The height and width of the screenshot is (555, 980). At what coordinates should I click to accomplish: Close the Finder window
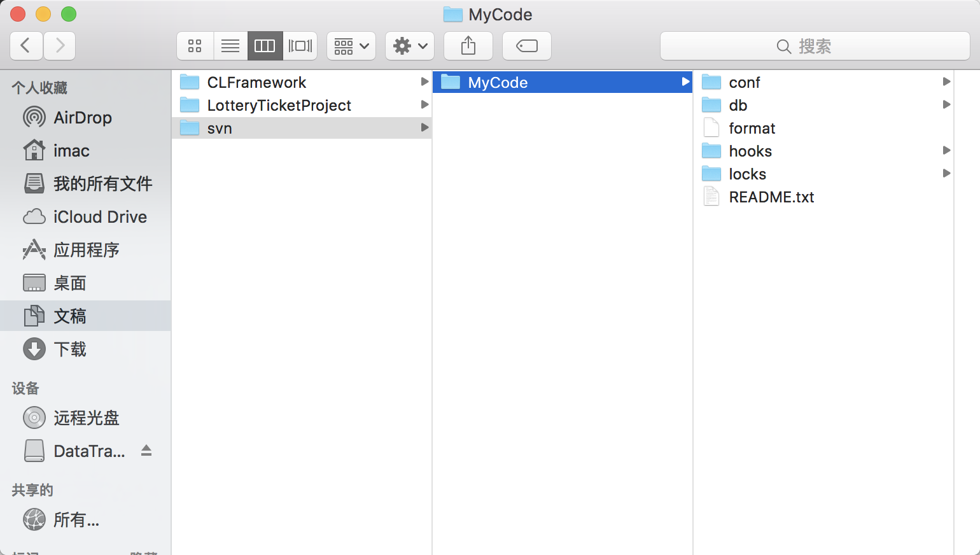point(18,14)
